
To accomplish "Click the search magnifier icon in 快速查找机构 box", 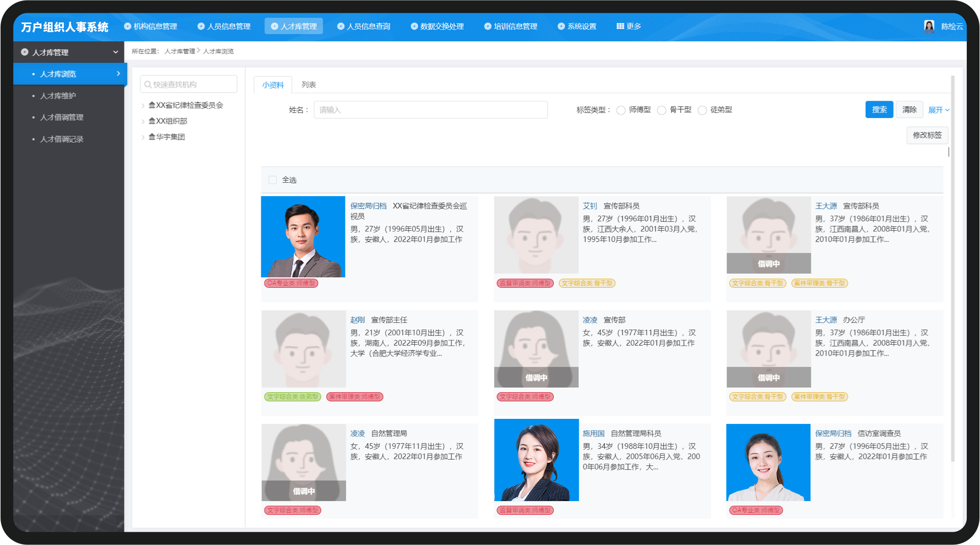I will (148, 85).
